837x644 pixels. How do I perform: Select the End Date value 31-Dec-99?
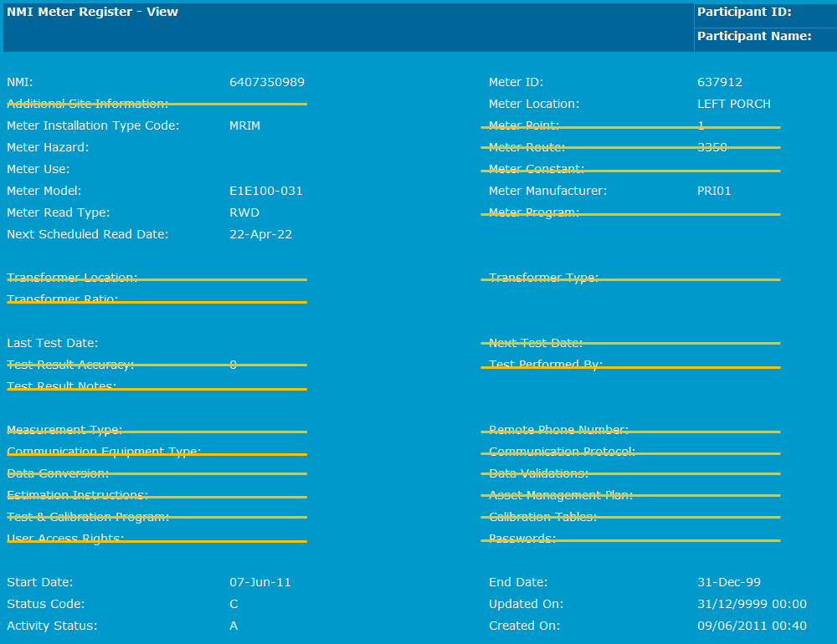coord(728,582)
